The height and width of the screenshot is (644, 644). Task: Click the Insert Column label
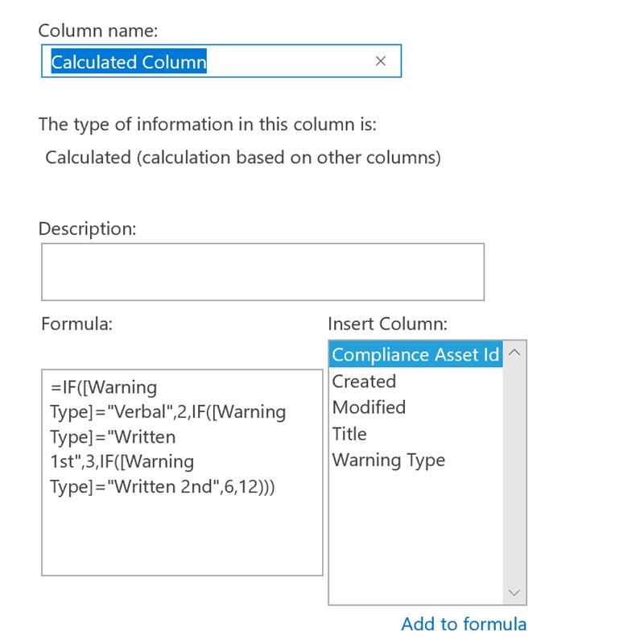coord(387,324)
